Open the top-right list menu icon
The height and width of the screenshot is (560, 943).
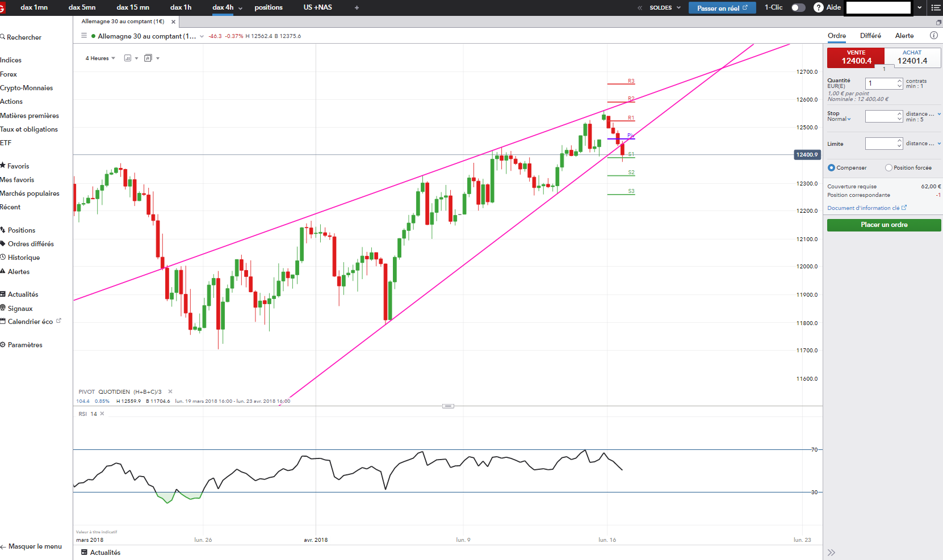click(x=936, y=7)
